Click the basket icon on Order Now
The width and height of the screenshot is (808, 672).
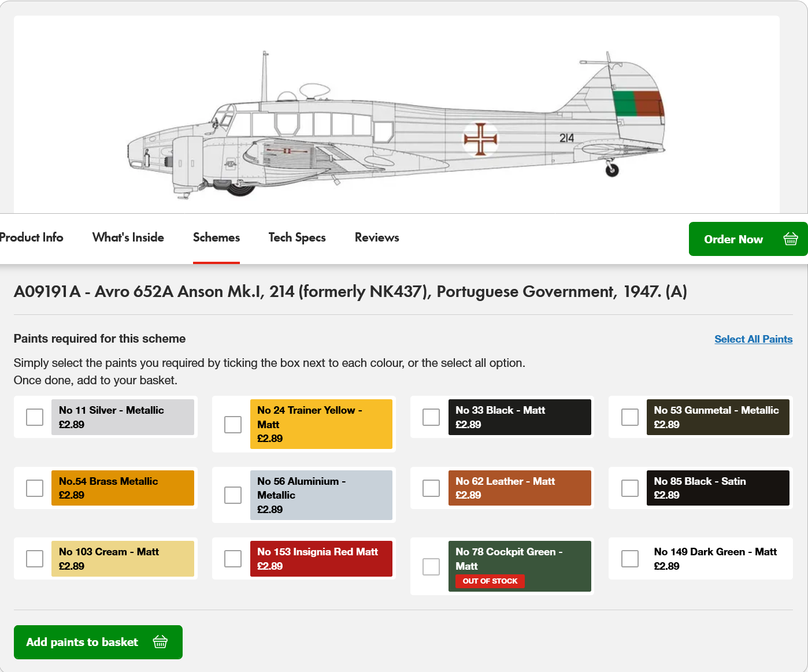point(791,239)
